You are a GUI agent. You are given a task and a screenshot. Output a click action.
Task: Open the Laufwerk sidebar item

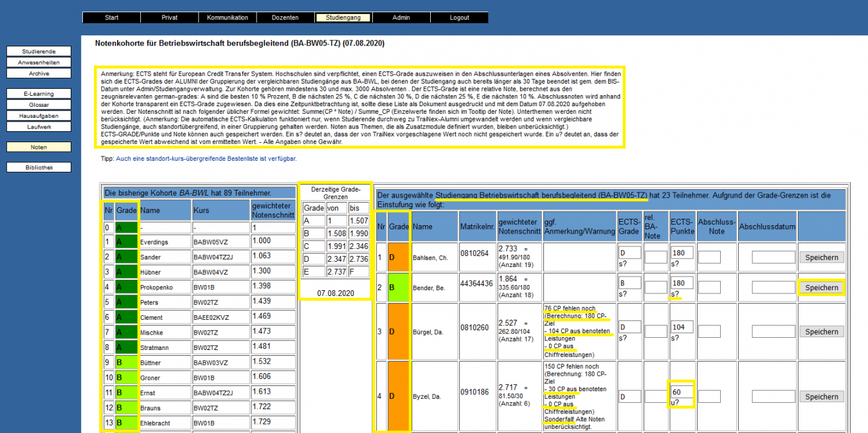point(39,127)
